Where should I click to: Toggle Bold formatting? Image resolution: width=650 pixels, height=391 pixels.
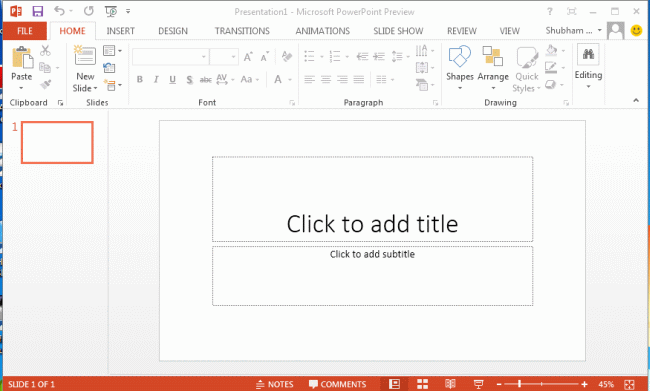140,80
